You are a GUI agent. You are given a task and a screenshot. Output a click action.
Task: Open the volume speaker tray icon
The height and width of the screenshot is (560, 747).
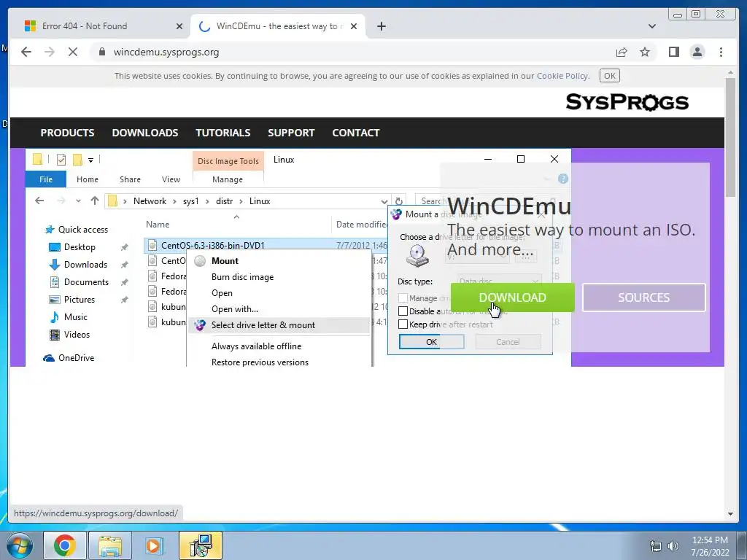click(673, 546)
